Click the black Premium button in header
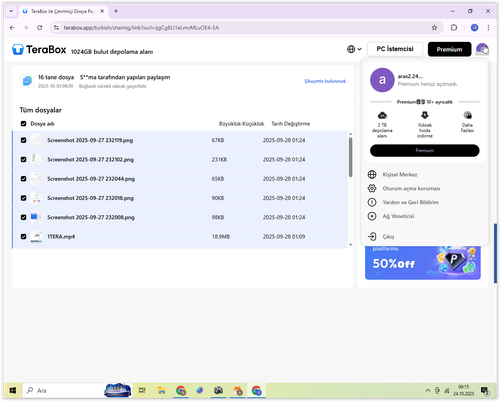This screenshot has width=500, height=401. click(x=449, y=49)
